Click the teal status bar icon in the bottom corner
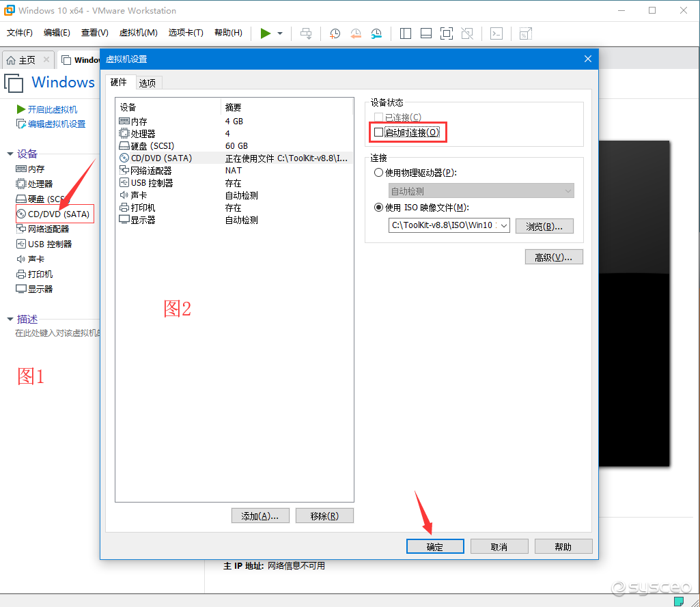The width and height of the screenshot is (700, 607). coord(679,601)
